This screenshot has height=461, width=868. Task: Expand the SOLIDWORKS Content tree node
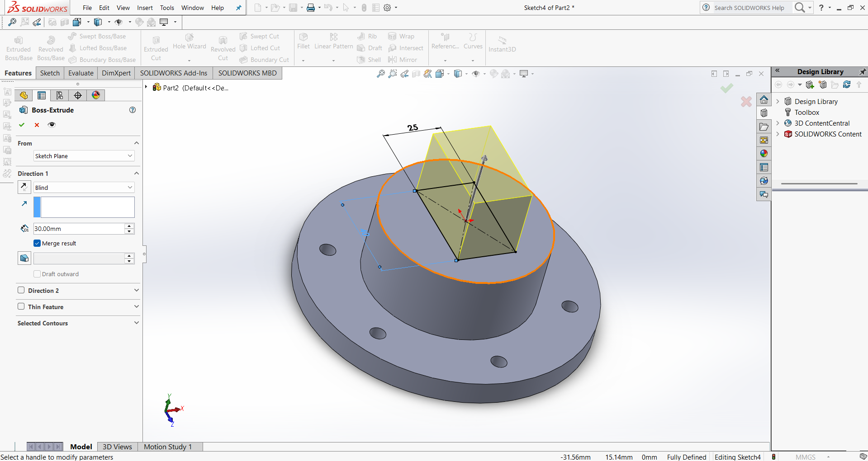pyautogui.click(x=778, y=134)
